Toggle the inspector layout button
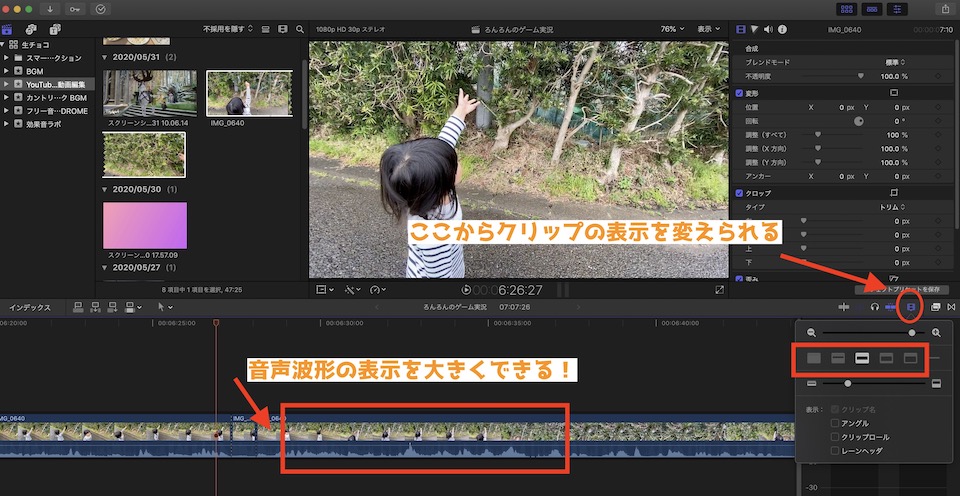The image size is (960, 496). [x=898, y=9]
